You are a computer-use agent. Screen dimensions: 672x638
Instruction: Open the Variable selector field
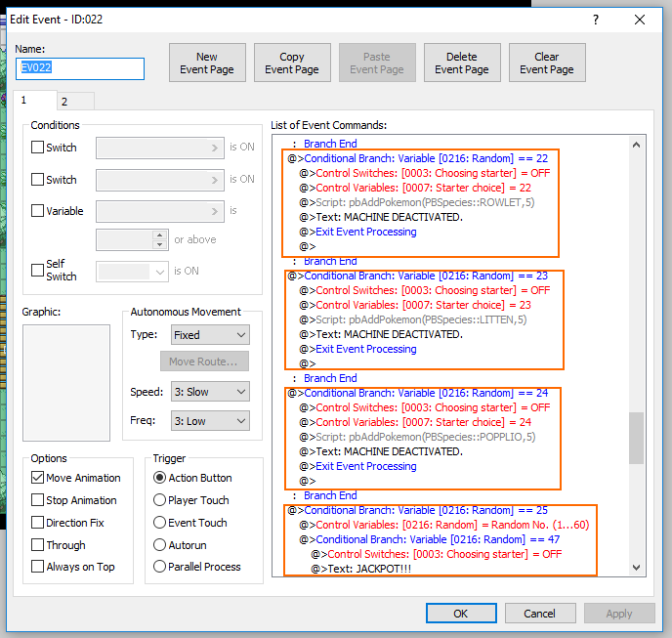[160, 211]
